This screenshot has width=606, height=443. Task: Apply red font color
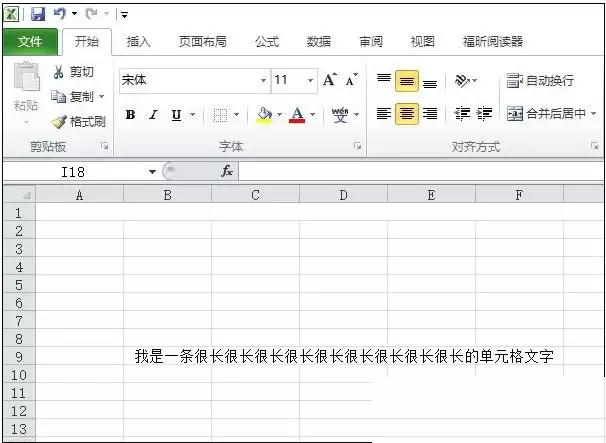point(297,115)
